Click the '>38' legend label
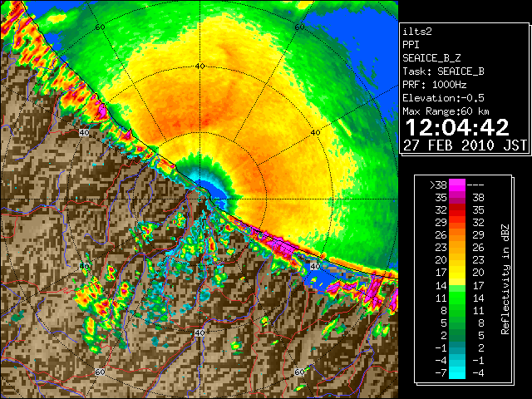Viewport: 532px width, 399px height. pyautogui.click(x=438, y=185)
